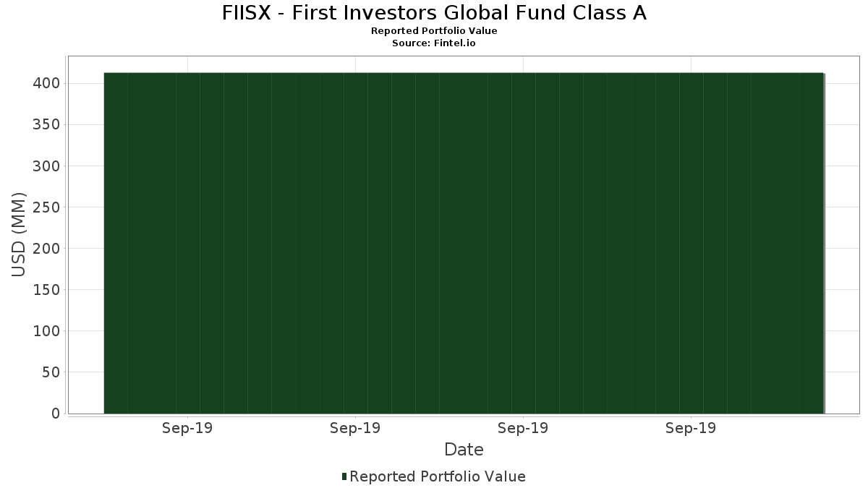Click the 150 y-axis tick label

[x=46, y=290]
